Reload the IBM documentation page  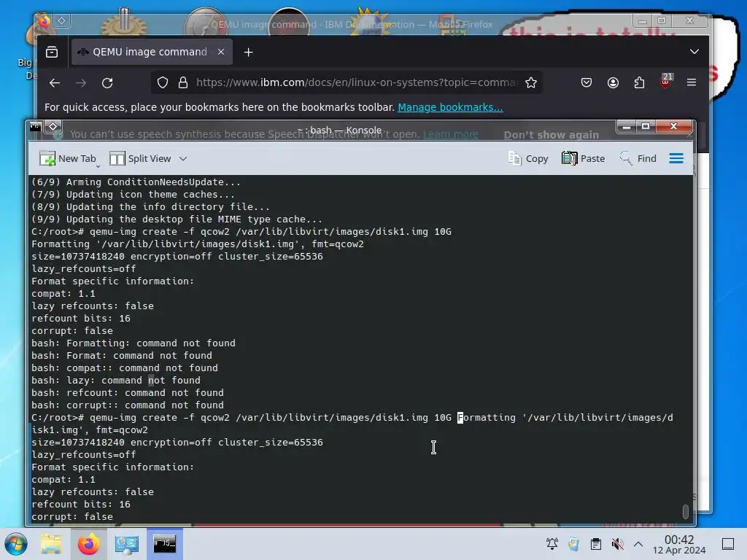point(107,83)
